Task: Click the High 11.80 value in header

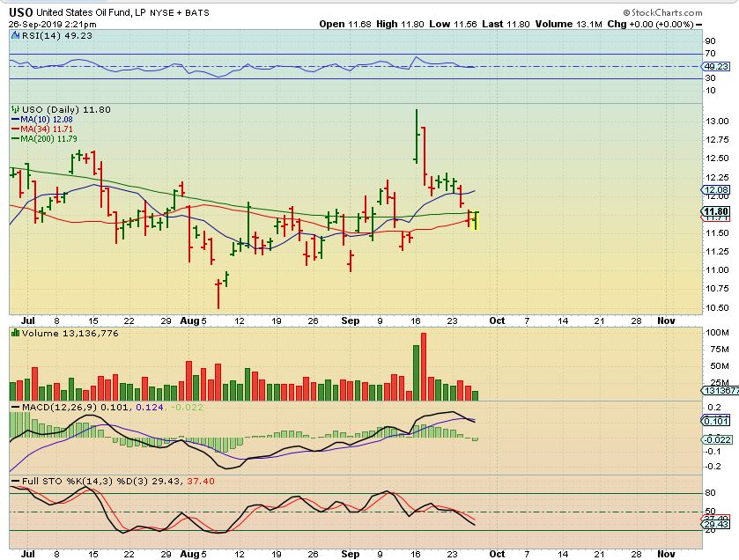Action: click(x=400, y=24)
